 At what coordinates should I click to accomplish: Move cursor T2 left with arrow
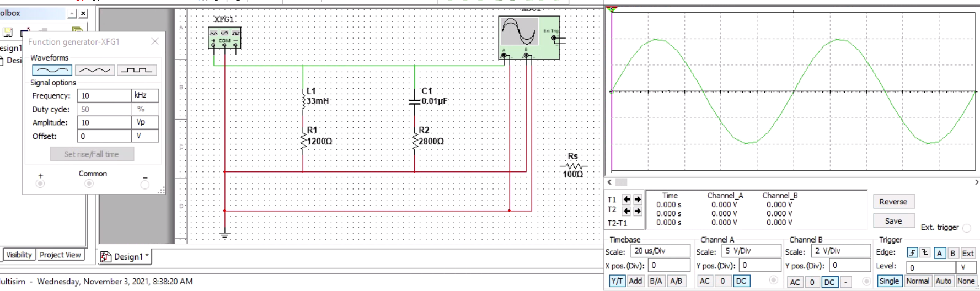(626, 211)
